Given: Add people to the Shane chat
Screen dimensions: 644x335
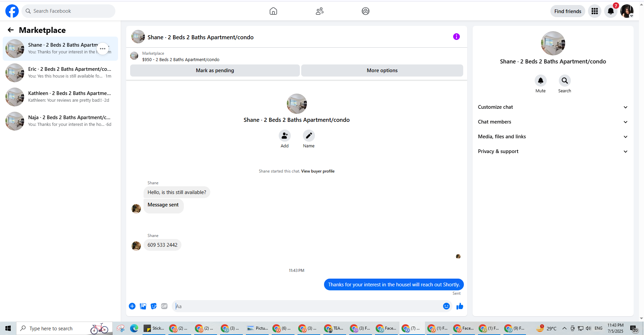Looking at the screenshot, I should (285, 136).
